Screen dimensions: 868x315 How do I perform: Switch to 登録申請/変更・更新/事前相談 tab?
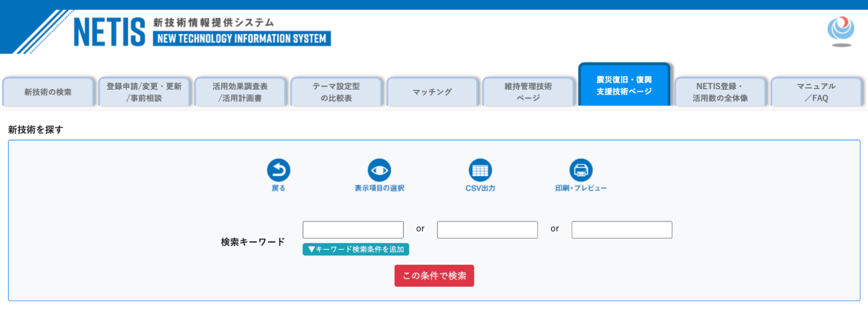pos(144,92)
